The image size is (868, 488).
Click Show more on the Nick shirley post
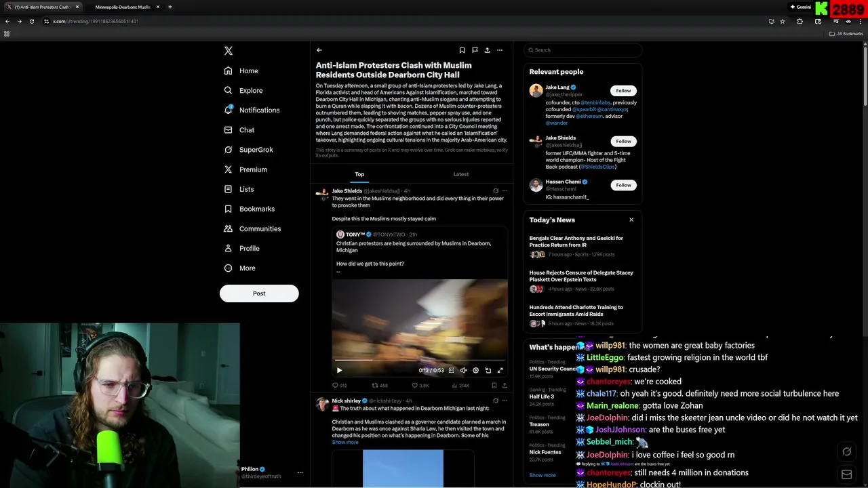tap(345, 442)
